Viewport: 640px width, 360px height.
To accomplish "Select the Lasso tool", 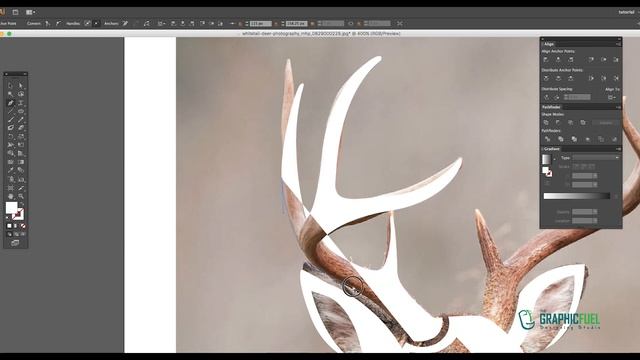I will 21,94.
